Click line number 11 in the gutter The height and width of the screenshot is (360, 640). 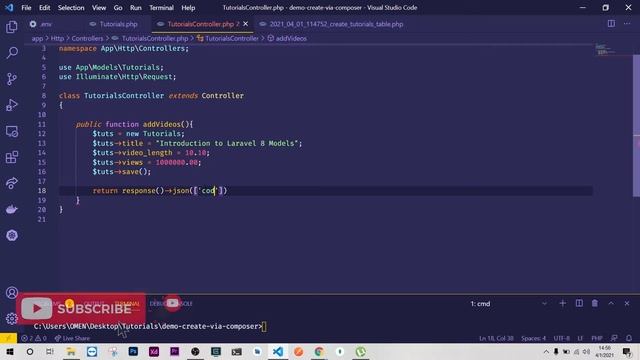42,124
